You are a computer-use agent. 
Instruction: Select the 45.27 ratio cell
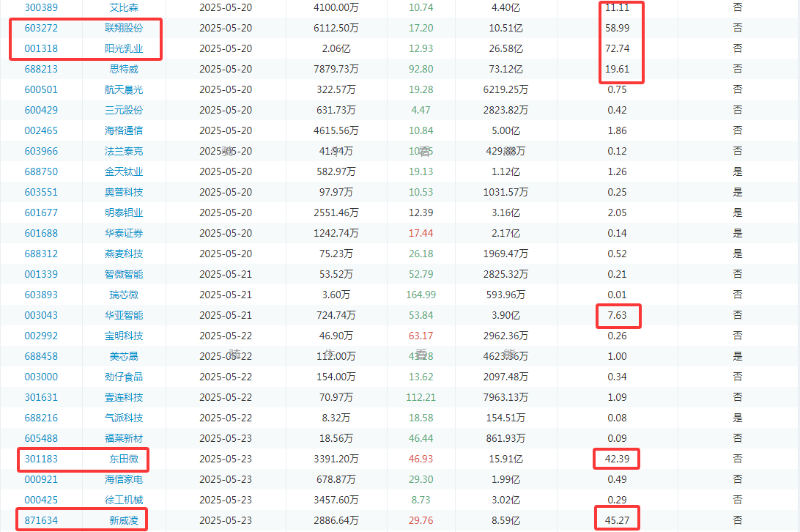(618, 520)
